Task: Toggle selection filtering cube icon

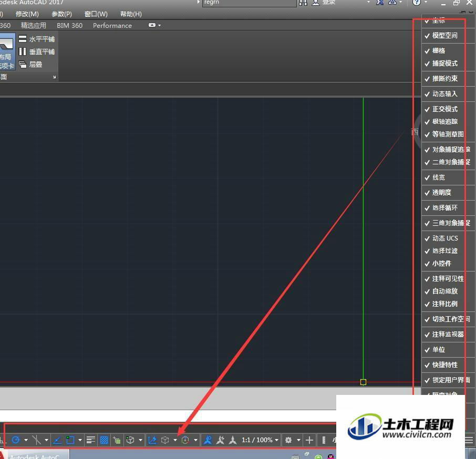Action: (x=165, y=440)
